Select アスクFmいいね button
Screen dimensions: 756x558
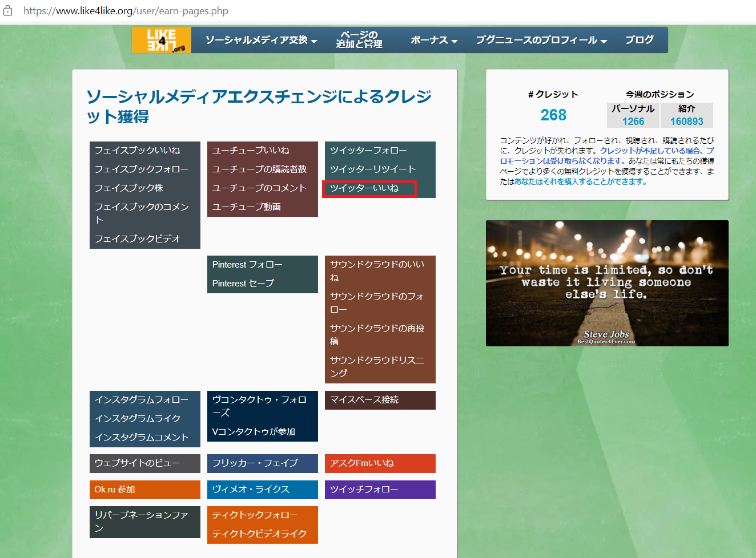(380, 463)
